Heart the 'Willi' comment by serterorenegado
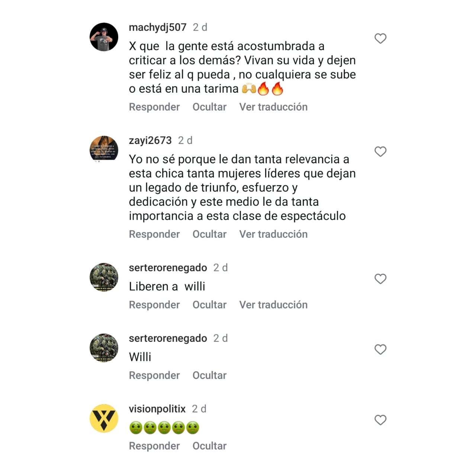The image size is (476, 476). [380, 349]
